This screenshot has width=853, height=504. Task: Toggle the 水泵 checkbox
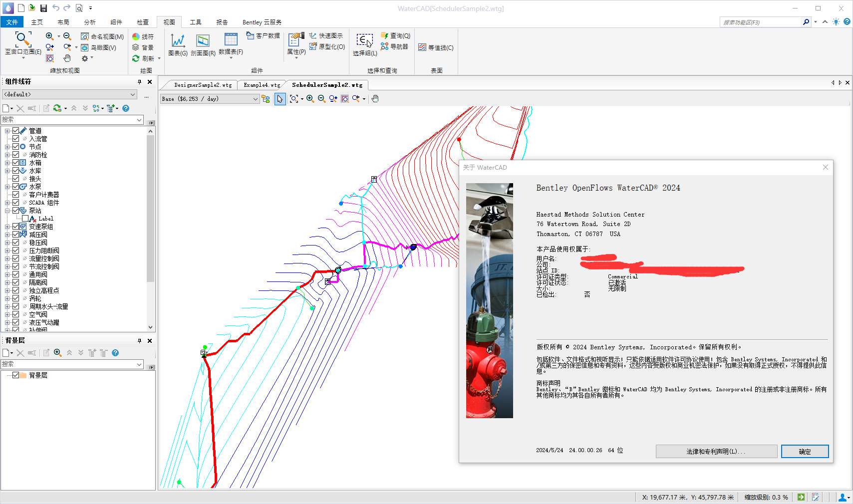click(x=15, y=187)
